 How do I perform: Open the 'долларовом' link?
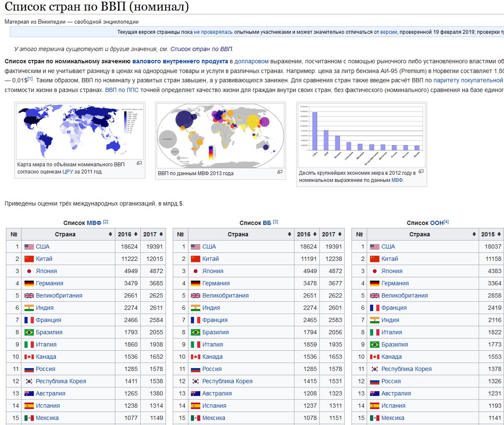[x=251, y=61]
